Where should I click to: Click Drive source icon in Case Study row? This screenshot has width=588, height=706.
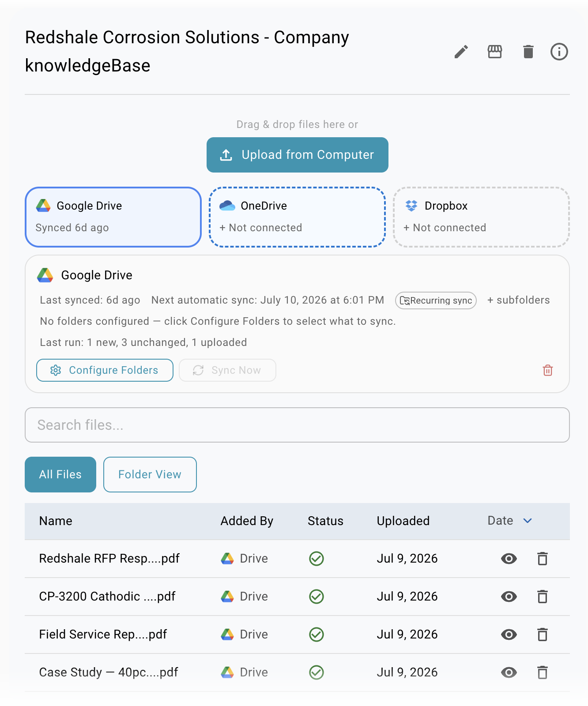point(227,672)
